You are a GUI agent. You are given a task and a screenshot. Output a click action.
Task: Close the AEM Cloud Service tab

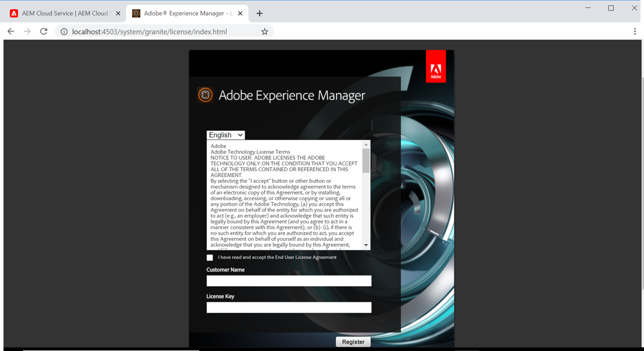tap(118, 14)
